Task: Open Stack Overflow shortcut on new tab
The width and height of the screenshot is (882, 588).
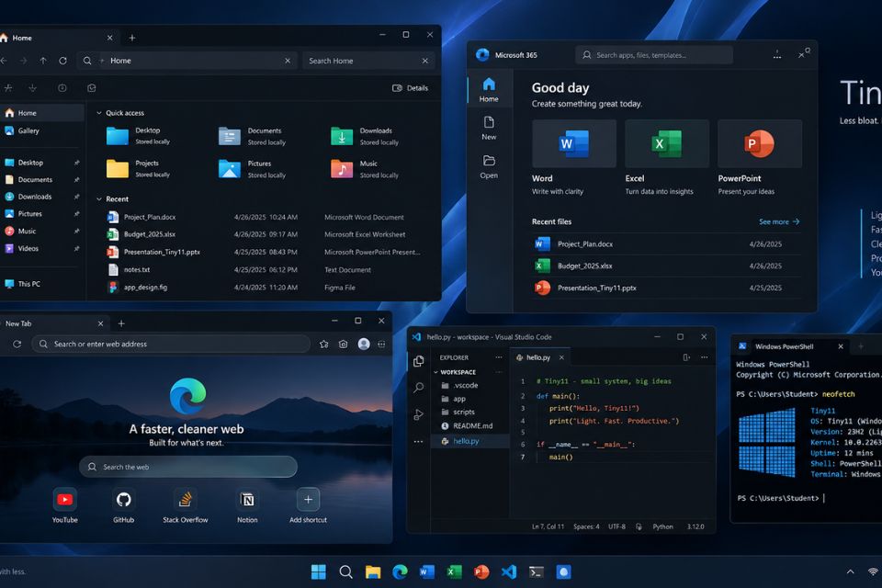Action: tap(185, 499)
